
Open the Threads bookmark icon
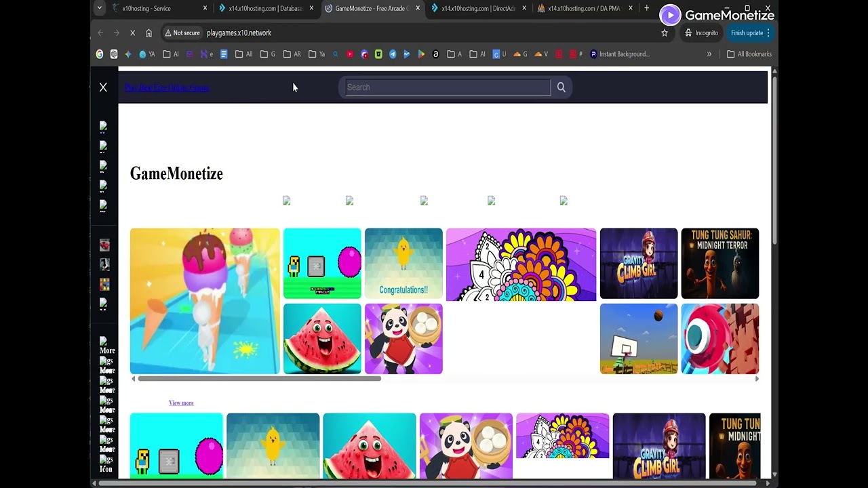pyautogui.click(x=435, y=54)
